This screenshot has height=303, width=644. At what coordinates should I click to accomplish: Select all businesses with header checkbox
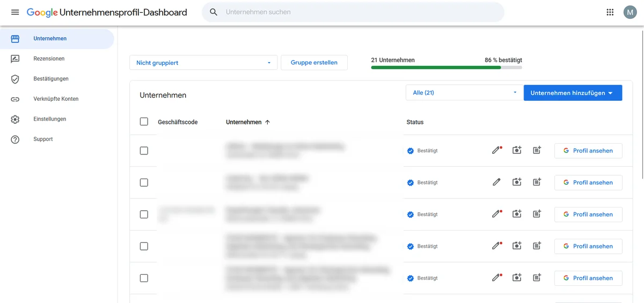pyautogui.click(x=144, y=122)
